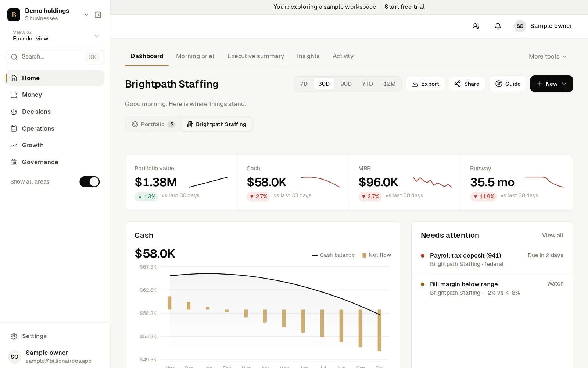
Task: Focus the Search input field
Action: 55,57
